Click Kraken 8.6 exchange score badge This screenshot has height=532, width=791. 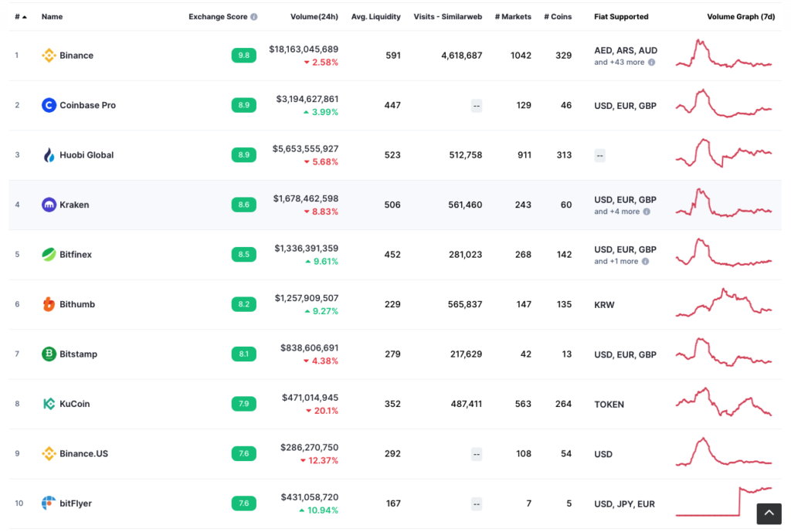point(243,205)
